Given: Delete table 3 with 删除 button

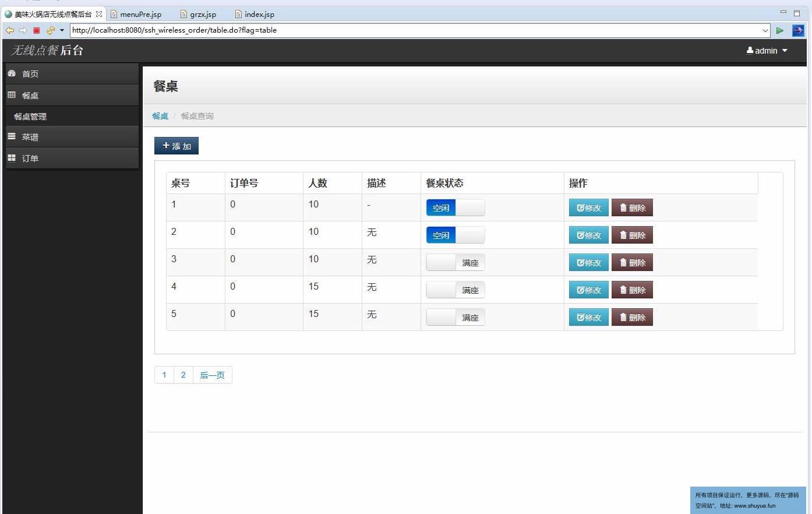Looking at the screenshot, I should 632,262.
